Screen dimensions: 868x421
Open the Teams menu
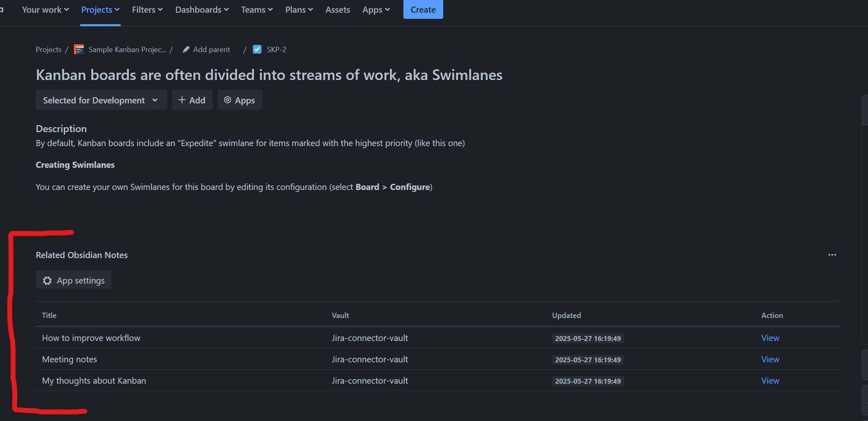[x=257, y=9]
